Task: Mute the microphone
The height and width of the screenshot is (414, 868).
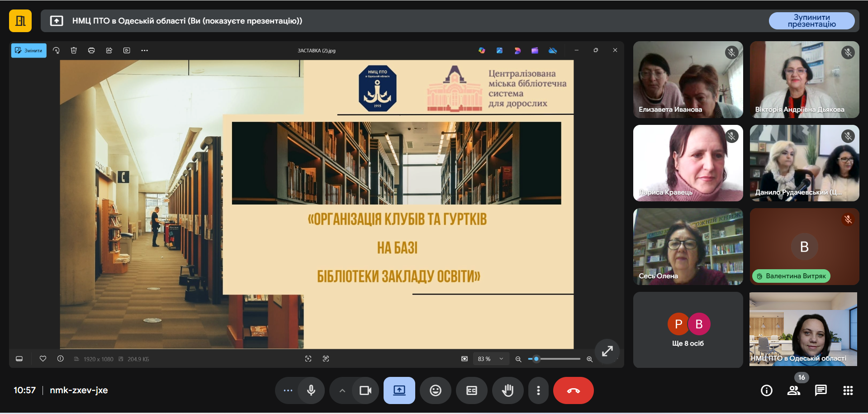Action: 311,390
